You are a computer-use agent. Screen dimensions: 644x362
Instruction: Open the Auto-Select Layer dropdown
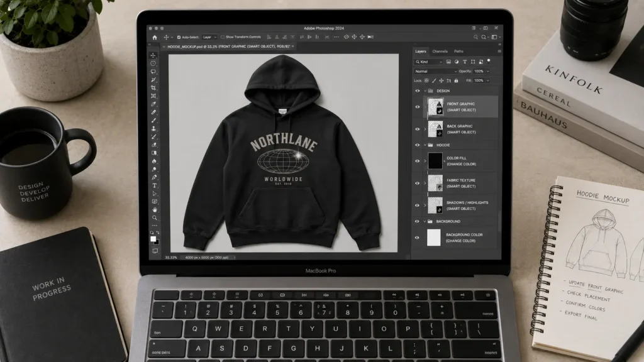click(210, 37)
